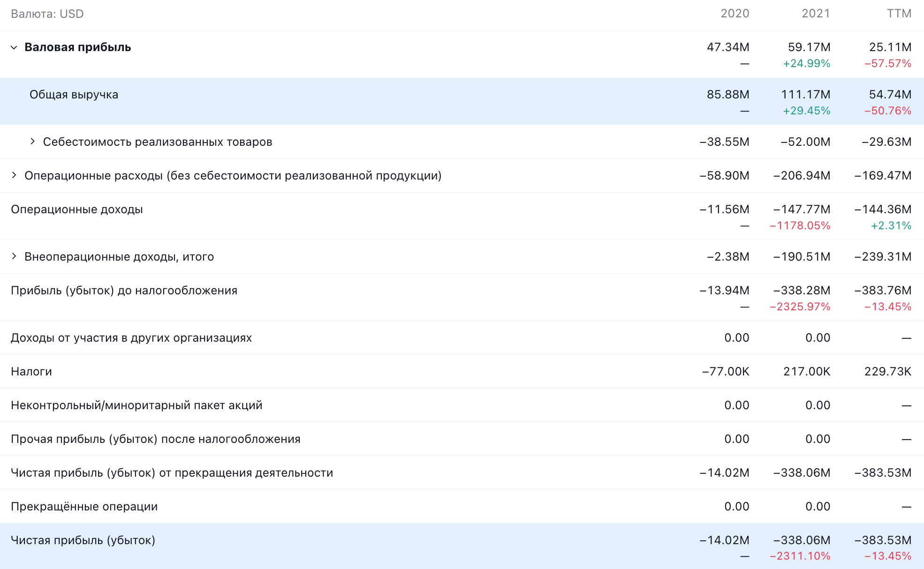Select Доходы от участия в других организациях

131,338
